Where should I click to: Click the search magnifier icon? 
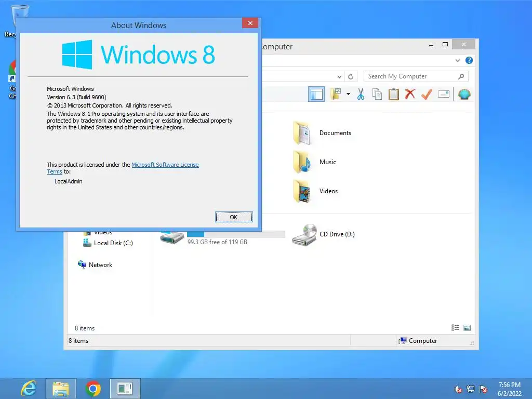point(461,76)
